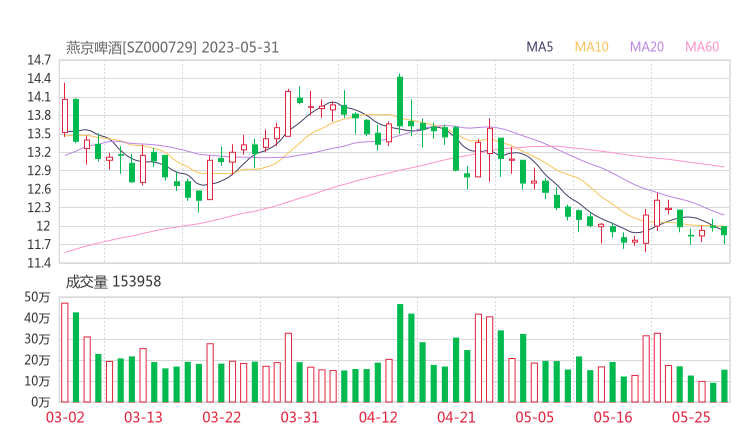This screenshot has height=440, width=740.
Task: Click the MA20 legend label
Action: click(647, 47)
